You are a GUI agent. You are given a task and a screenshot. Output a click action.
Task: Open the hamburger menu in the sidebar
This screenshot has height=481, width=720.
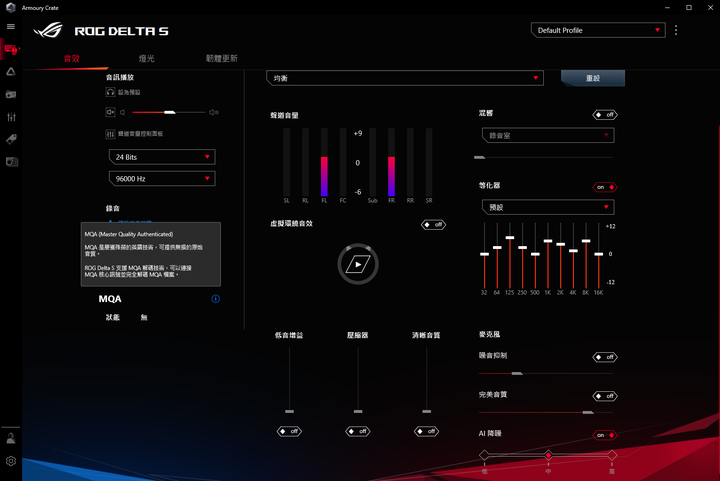pos(11,27)
